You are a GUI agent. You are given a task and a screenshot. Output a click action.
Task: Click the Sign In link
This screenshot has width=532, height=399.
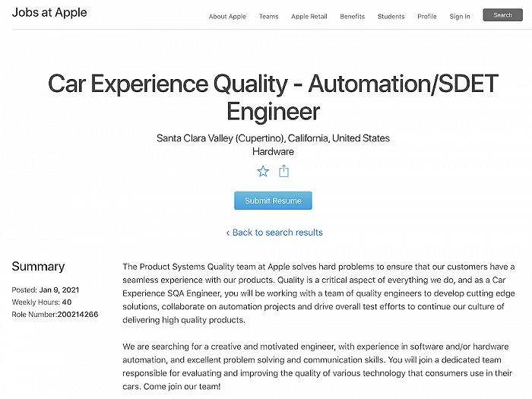(460, 17)
